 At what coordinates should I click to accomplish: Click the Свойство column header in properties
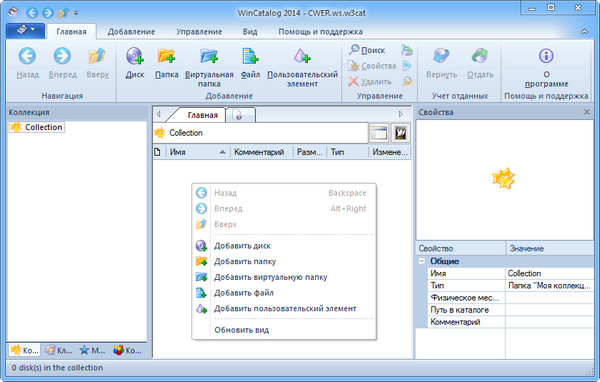[461, 248]
